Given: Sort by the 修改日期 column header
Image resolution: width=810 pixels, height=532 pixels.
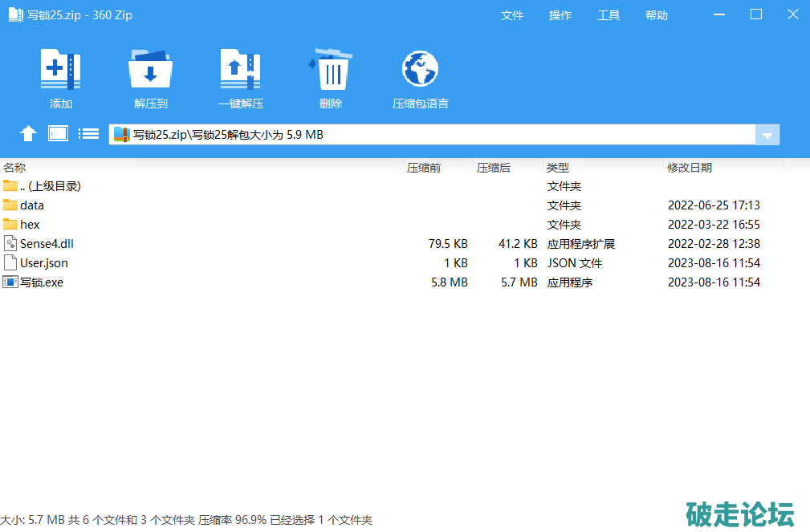Looking at the screenshot, I should click(x=689, y=168).
